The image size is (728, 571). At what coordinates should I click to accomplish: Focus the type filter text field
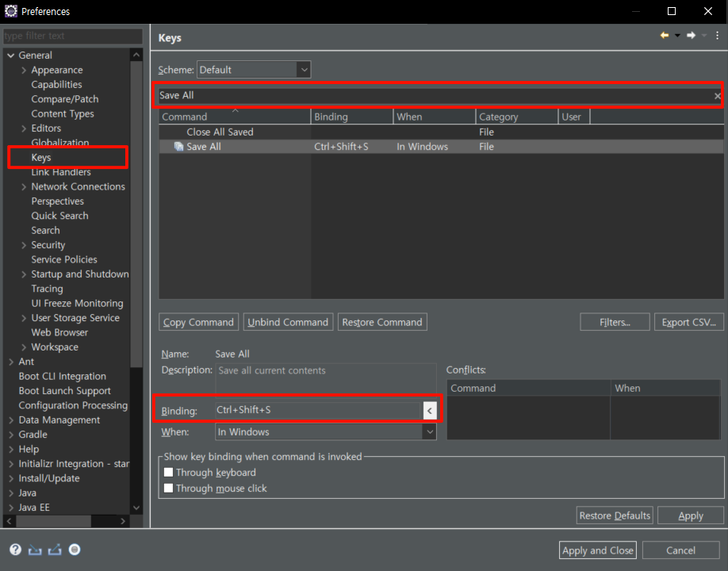point(73,36)
